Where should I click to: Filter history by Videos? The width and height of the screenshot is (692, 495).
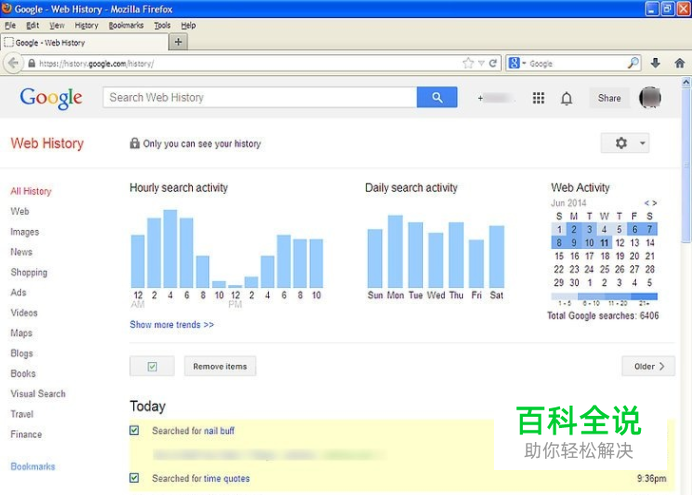click(x=24, y=313)
